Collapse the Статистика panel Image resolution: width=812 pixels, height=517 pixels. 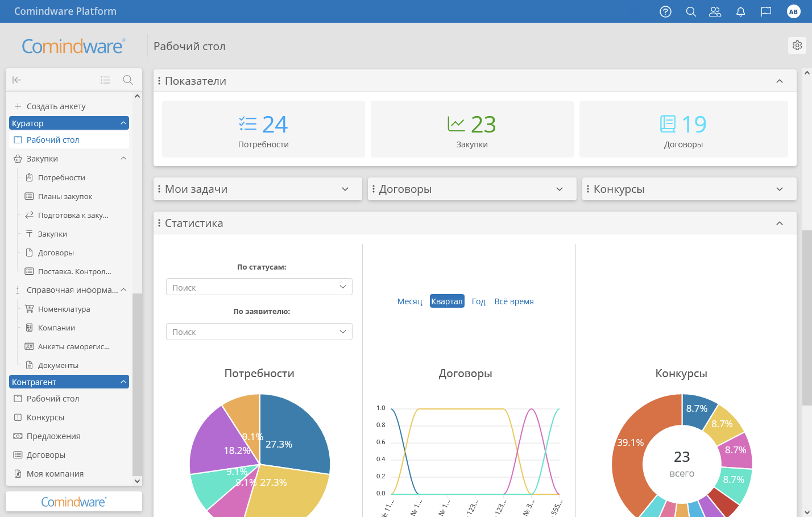[x=780, y=223]
